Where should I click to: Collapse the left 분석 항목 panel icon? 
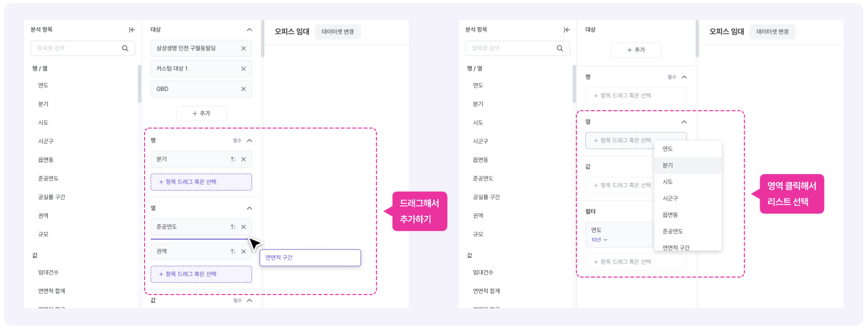tap(132, 30)
